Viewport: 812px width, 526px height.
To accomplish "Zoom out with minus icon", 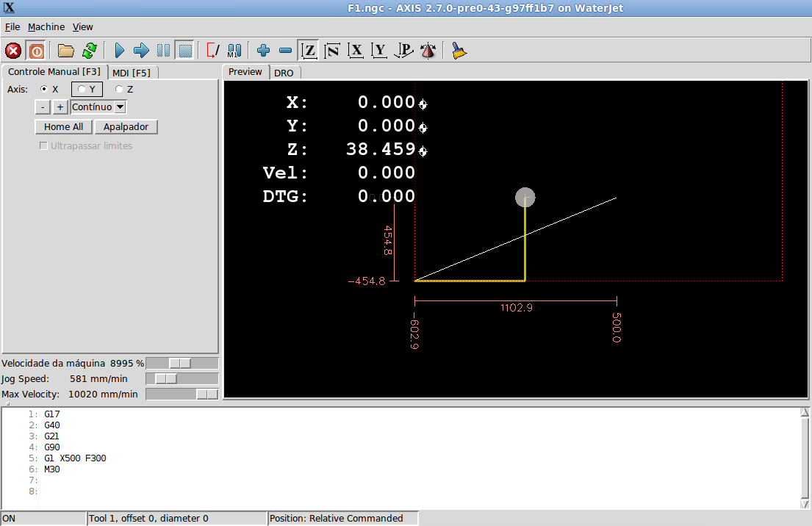I will (x=285, y=51).
